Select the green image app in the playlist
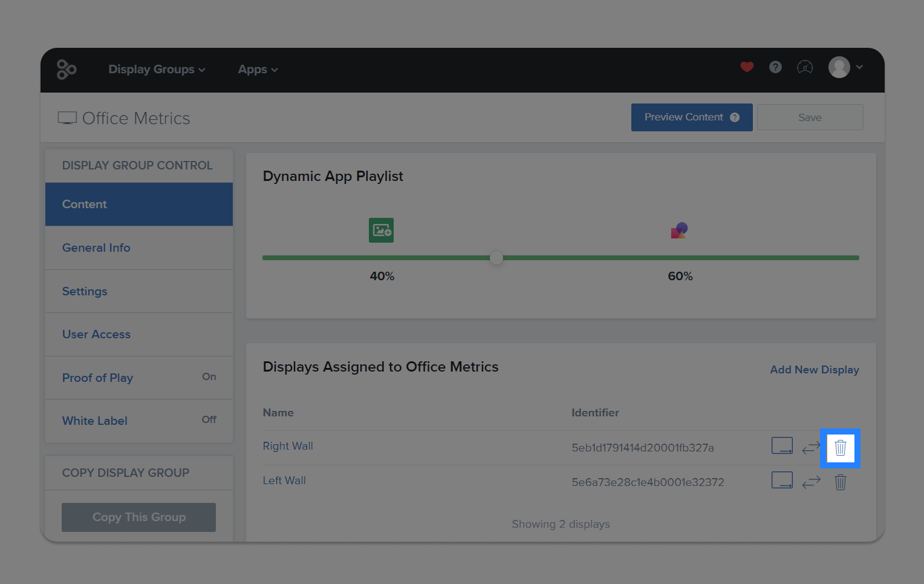 point(381,230)
